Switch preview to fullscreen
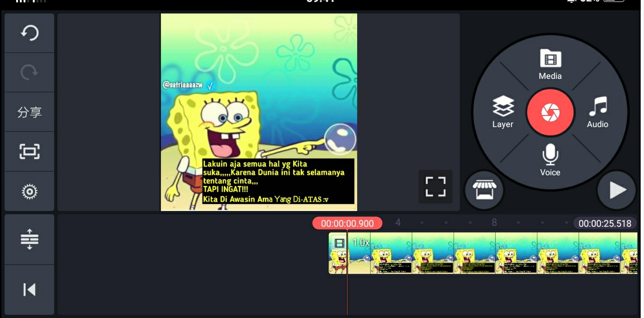 (x=436, y=187)
